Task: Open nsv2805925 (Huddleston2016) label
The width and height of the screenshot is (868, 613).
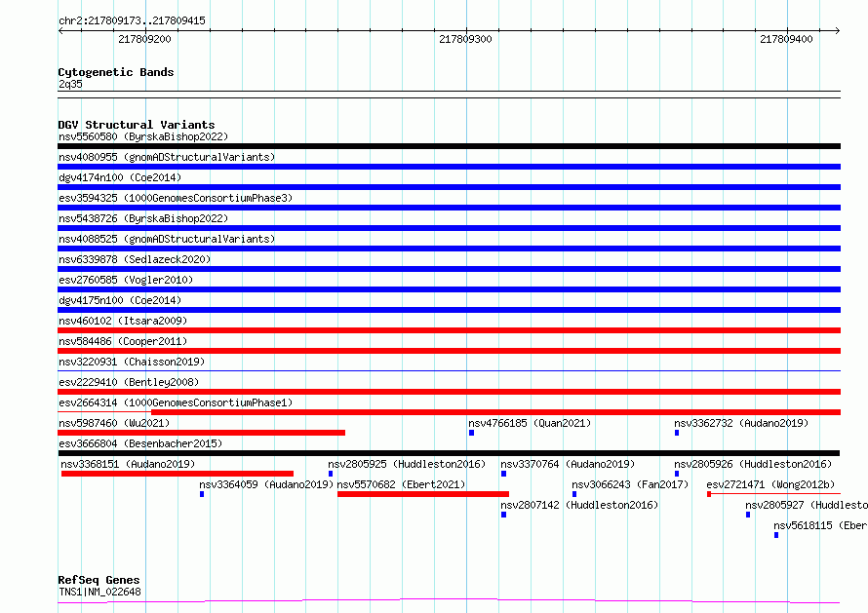Action: click(x=407, y=464)
